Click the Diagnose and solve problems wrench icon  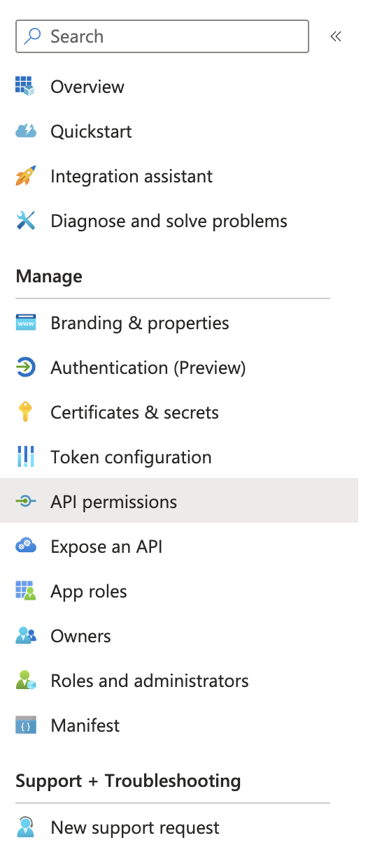pos(25,221)
